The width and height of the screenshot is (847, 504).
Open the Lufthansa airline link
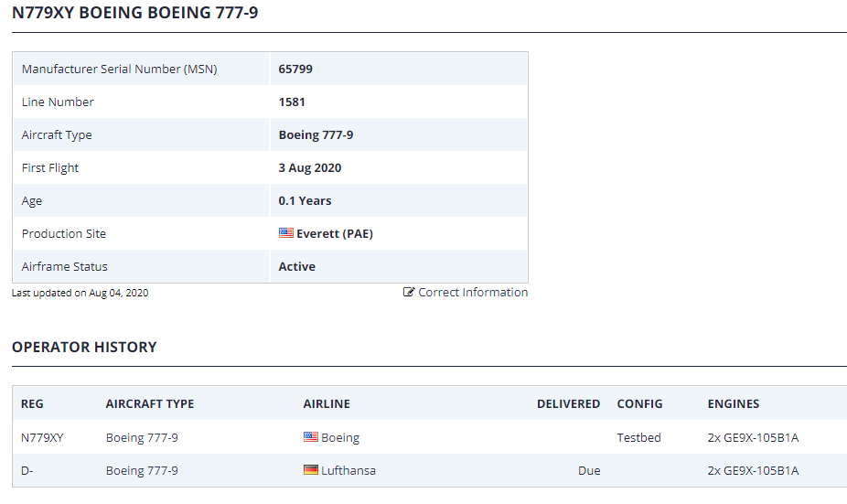(x=348, y=471)
